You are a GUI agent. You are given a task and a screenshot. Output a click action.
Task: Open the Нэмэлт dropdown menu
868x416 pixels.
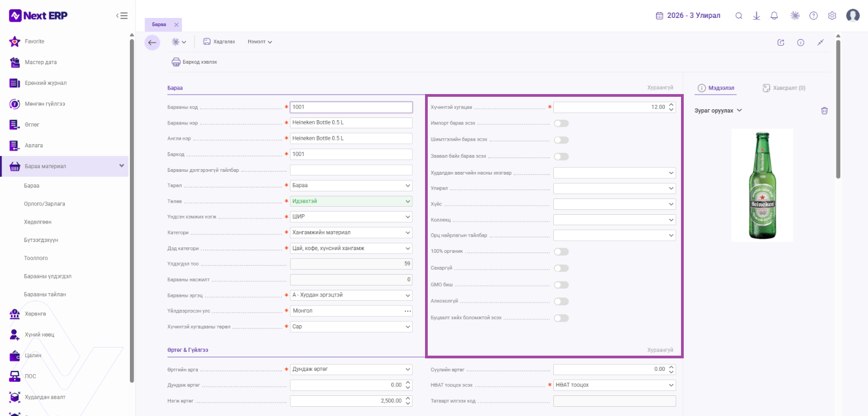click(x=260, y=42)
